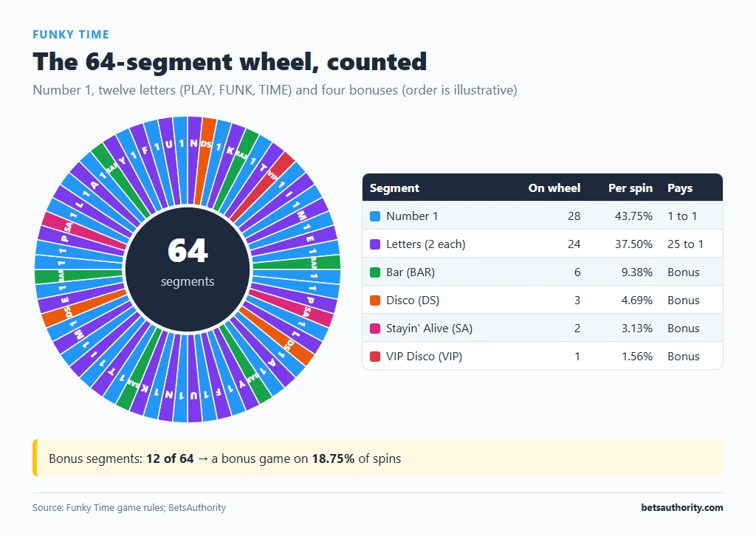Click the '1' count in VIP Disco row
756x536 pixels.
tap(577, 356)
